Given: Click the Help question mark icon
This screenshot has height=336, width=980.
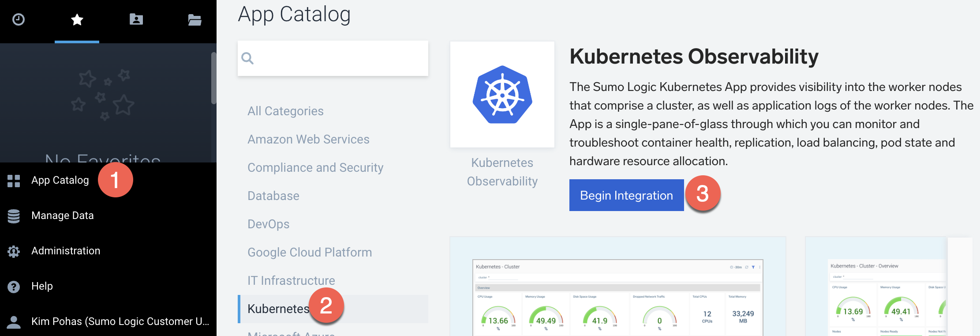Looking at the screenshot, I should click(14, 287).
